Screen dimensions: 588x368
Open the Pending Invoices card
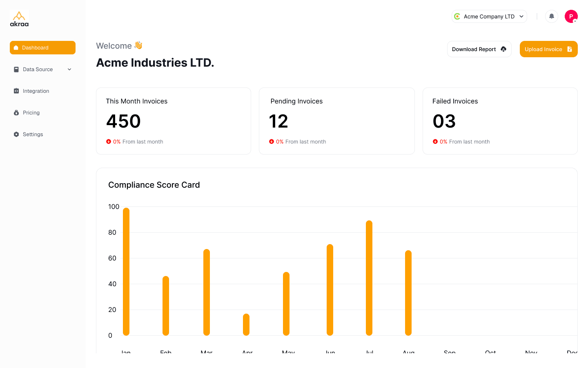point(336,121)
